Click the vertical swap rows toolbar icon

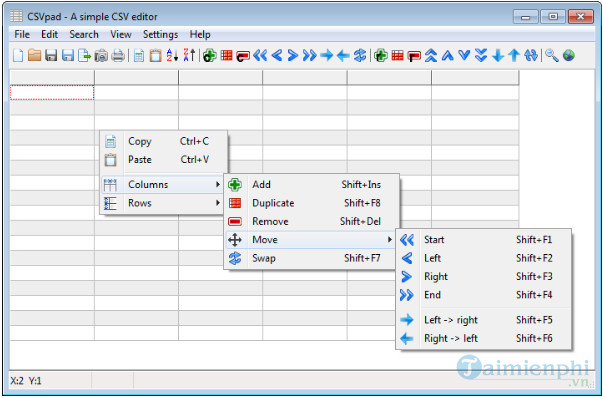(x=531, y=55)
